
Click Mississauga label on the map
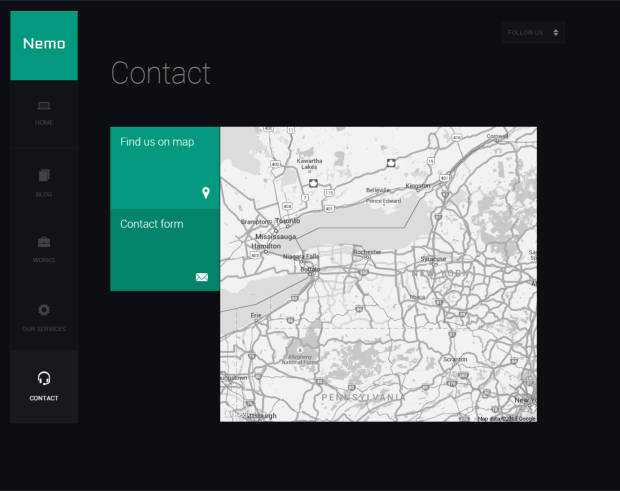click(x=276, y=236)
